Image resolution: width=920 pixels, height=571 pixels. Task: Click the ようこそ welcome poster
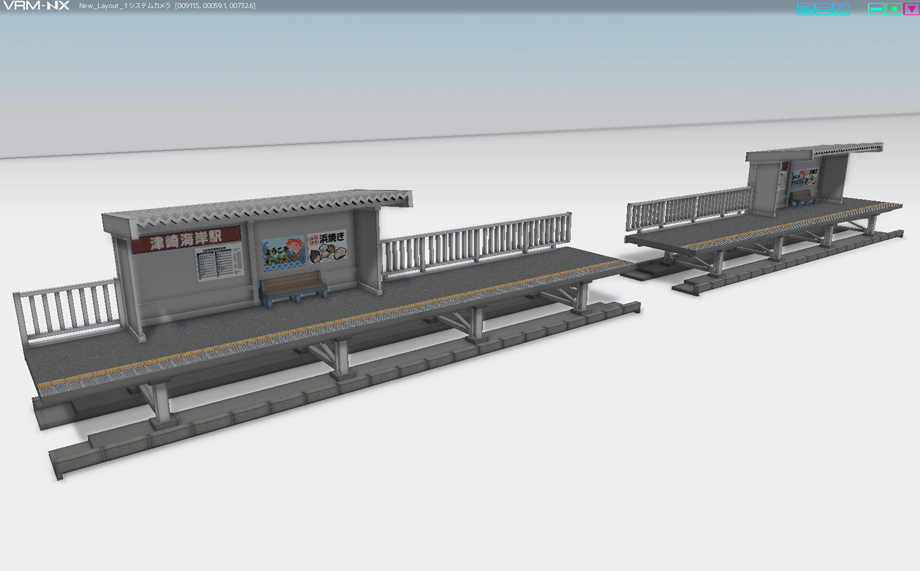[x=284, y=254]
